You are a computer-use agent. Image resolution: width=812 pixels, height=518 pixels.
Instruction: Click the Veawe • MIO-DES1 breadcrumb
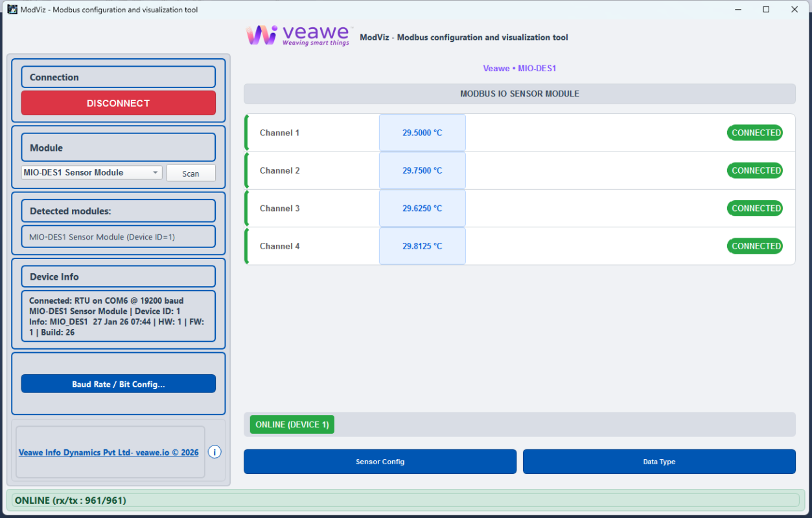click(x=519, y=68)
